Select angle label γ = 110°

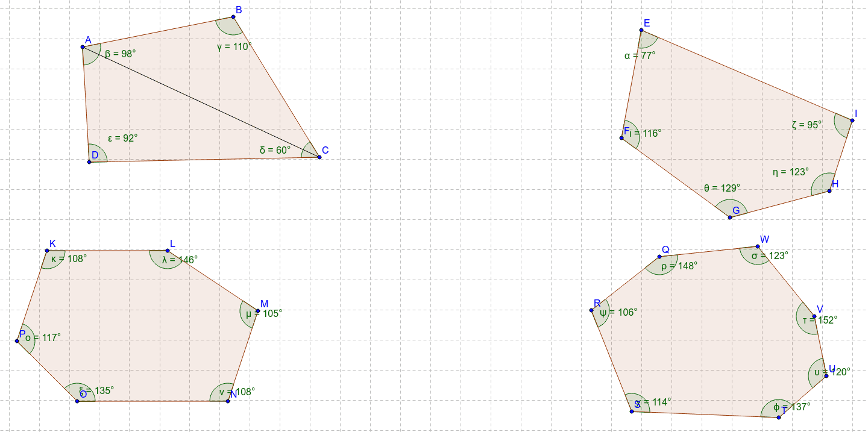pos(234,46)
